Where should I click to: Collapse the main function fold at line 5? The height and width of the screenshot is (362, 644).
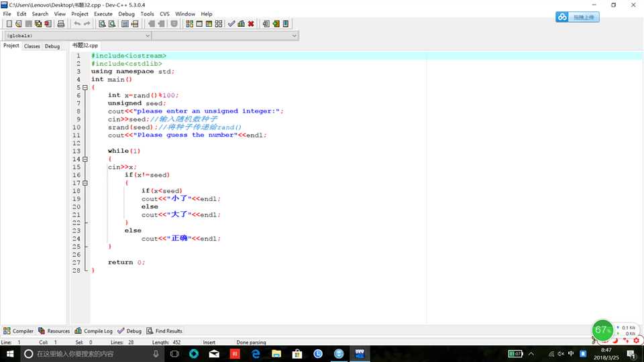tap(85, 87)
